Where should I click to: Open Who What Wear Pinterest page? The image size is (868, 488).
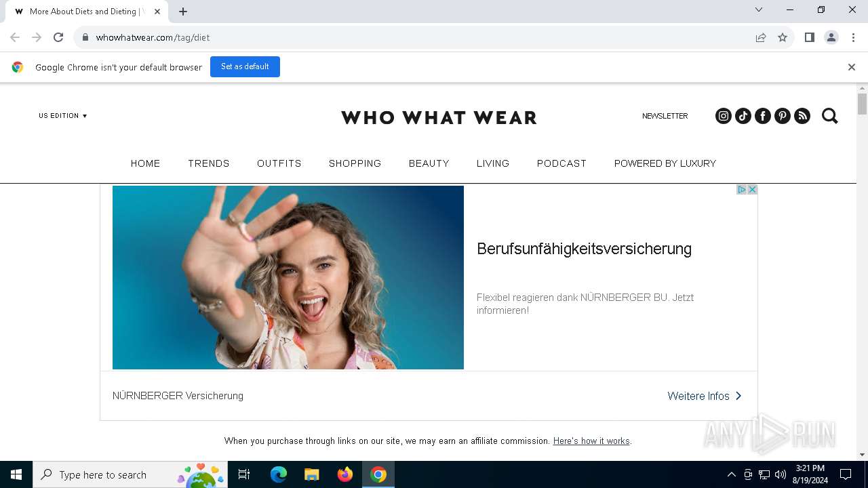pyautogui.click(x=783, y=116)
